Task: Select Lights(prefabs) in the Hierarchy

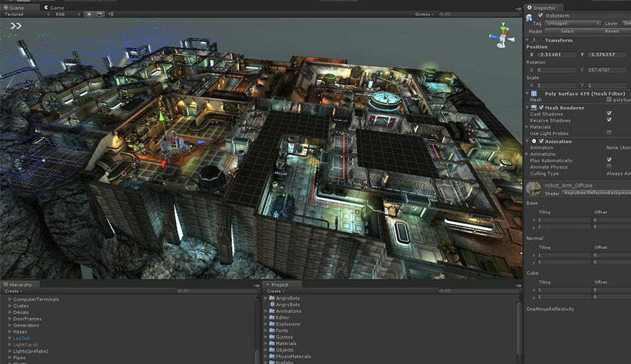Action: coord(31,351)
